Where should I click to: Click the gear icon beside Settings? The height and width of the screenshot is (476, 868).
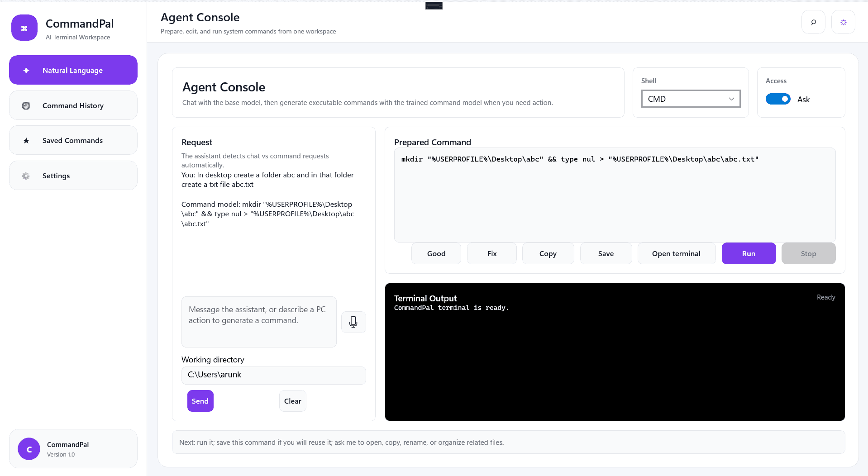point(26,176)
